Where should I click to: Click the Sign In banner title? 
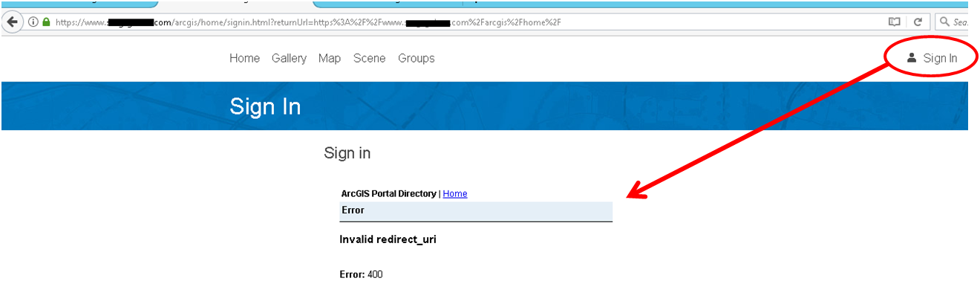point(265,106)
